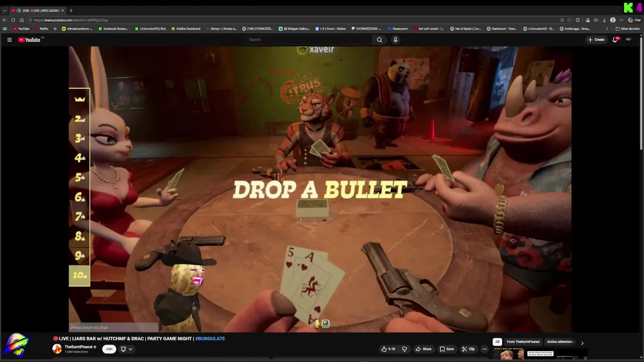Select the All filter chip

click(497, 342)
